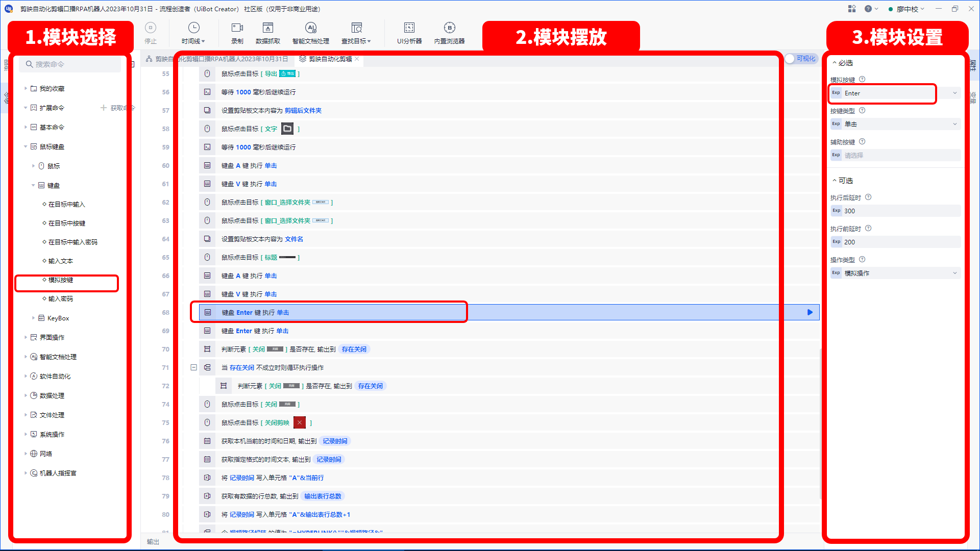Open the 辅助按键 请选择 dropdown
The image size is (980, 551).
coord(901,155)
